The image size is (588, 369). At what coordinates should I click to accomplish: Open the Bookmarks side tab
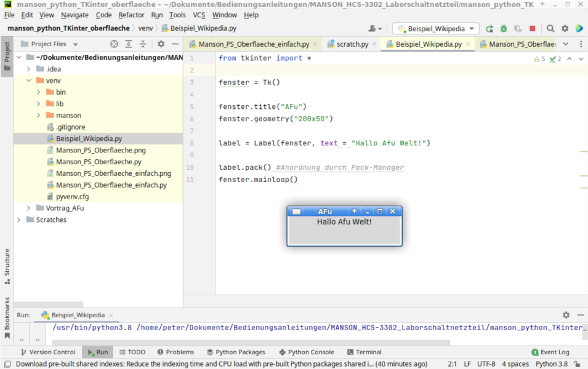pyautogui.click(x=7, y=318)
